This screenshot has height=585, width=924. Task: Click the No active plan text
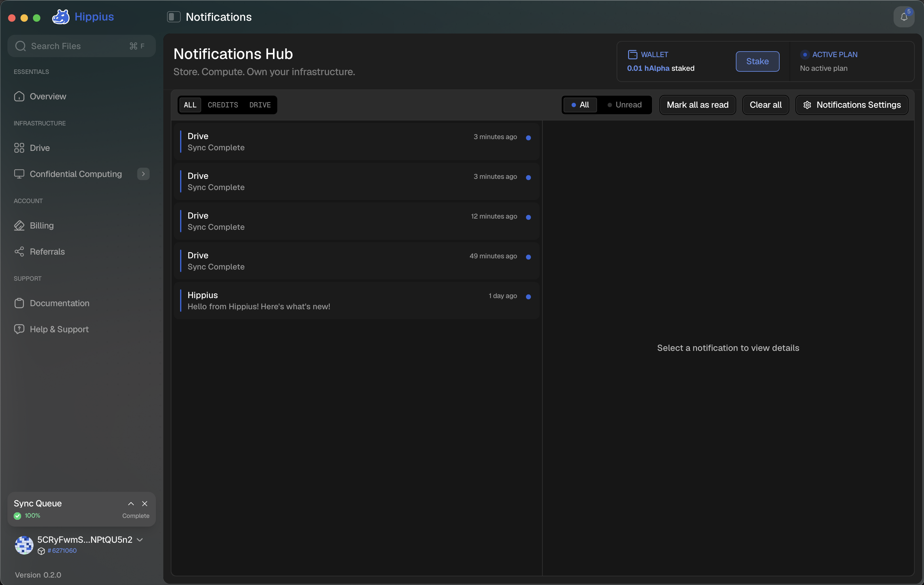tap(823, 68)
